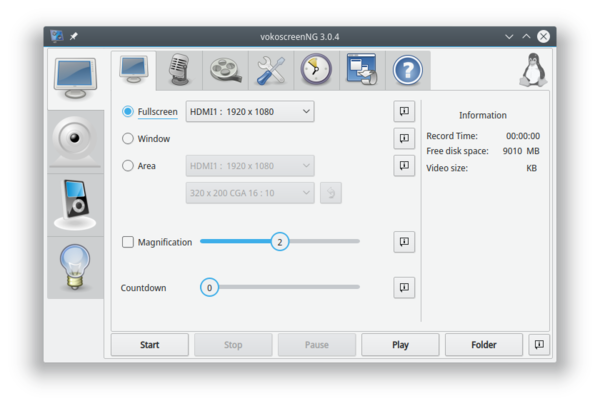Open the screen recording sidebar section
The height and width of the screenshot is (406, 600).
[x=75, y=79]
